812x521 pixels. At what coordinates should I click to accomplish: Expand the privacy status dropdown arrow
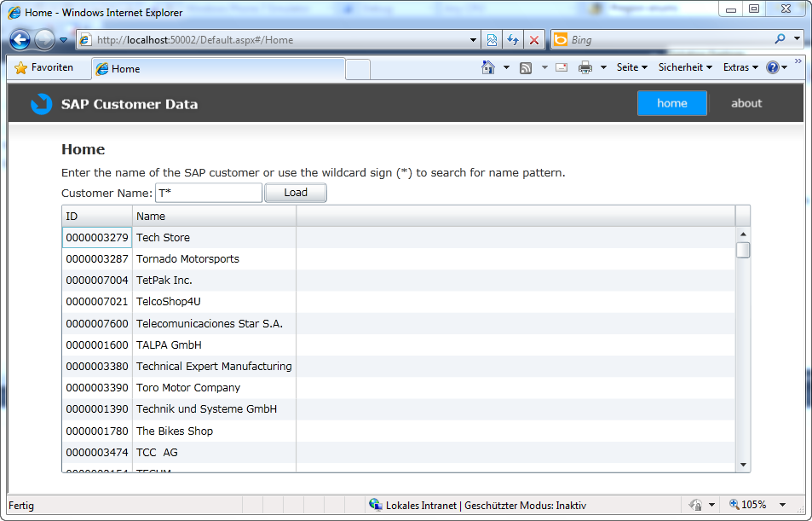point(711,505)
